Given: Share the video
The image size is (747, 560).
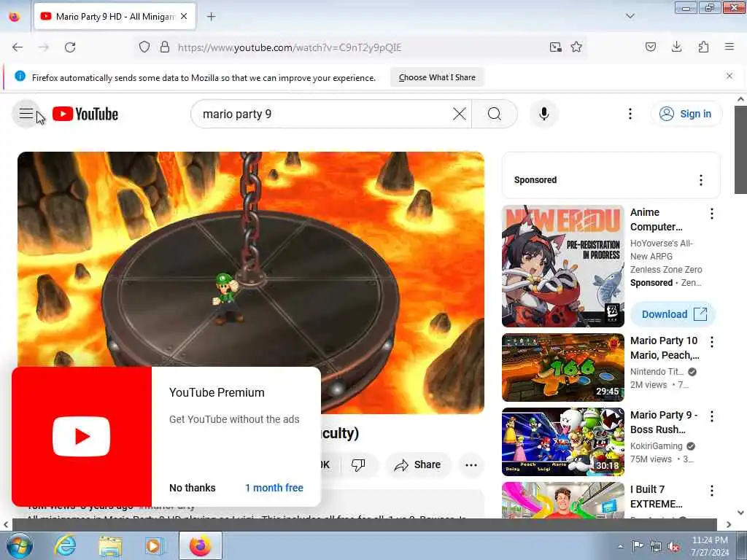Looking at the screenshot, I should pyautogui.click(x=418, y=464).
